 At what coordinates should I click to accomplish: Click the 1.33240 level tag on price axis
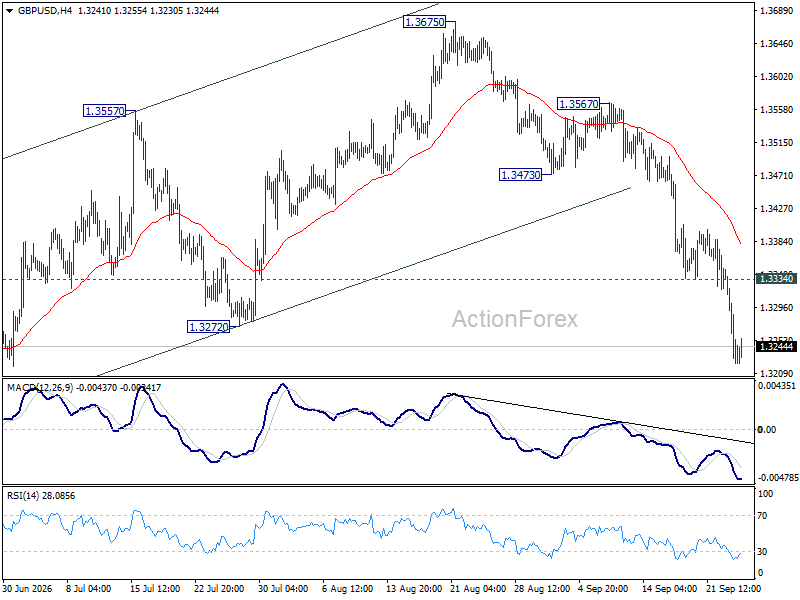click(777, 279)
